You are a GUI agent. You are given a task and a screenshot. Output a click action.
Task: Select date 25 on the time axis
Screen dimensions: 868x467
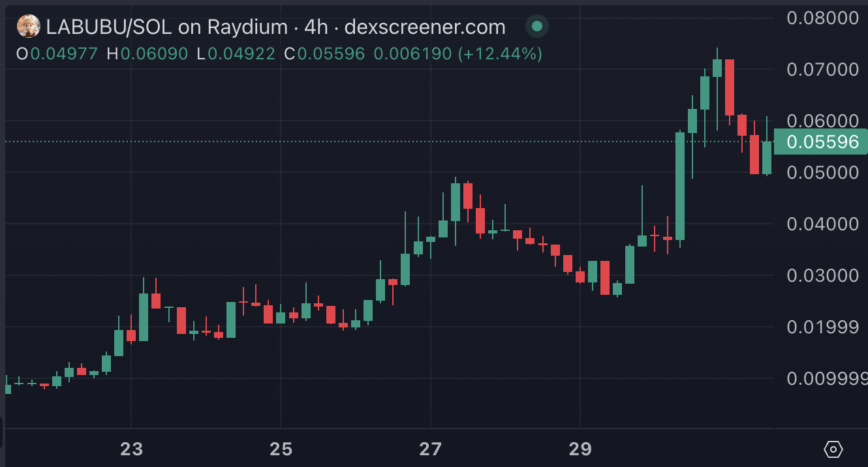[x=281, y=449]
